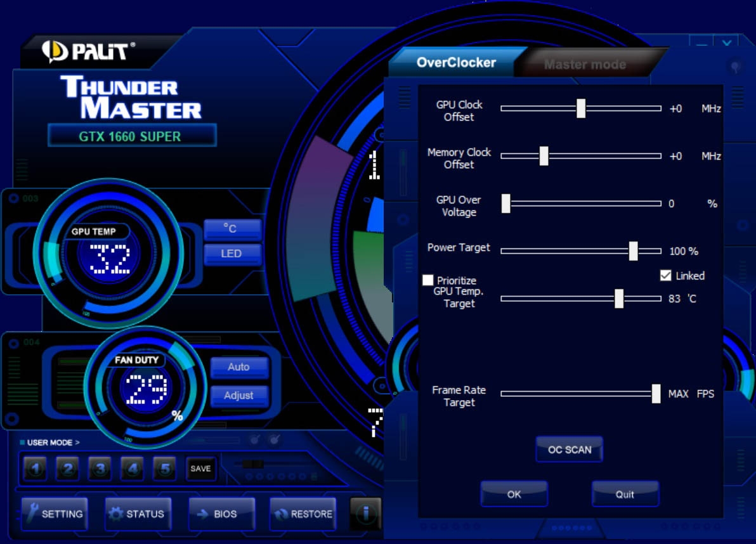756x544 pixels.
Task: Close the Thunder Master window
Action: 727,42
